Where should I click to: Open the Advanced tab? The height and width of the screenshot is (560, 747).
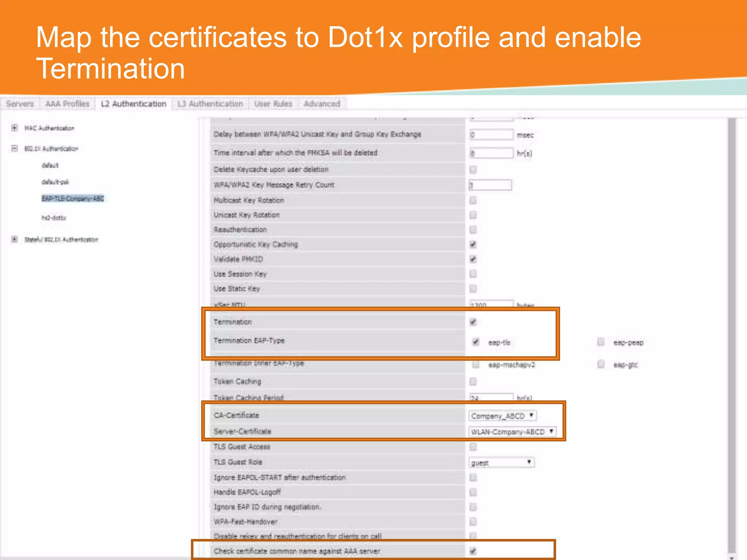322,104
